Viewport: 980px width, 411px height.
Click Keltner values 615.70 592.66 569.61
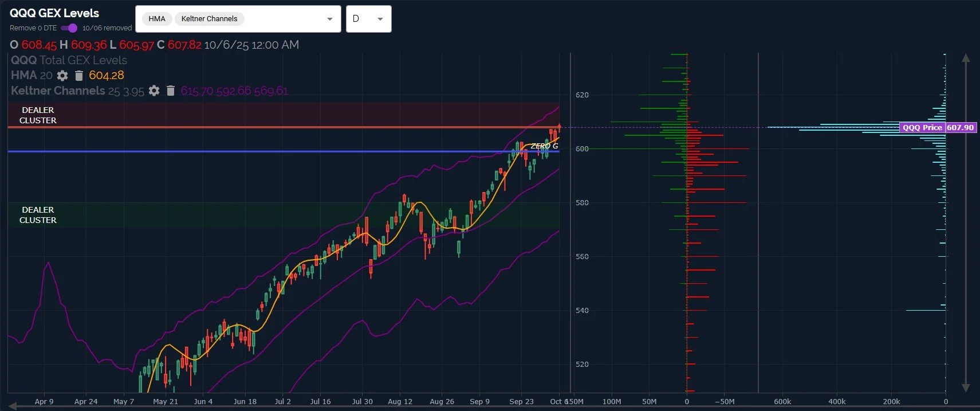click(x=234, y=91)
